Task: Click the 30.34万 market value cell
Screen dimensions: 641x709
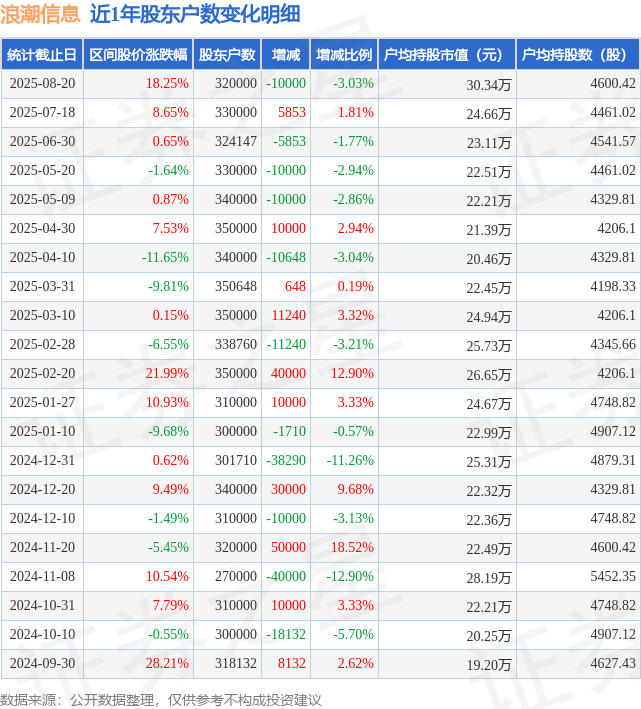Action: (447, 84)
